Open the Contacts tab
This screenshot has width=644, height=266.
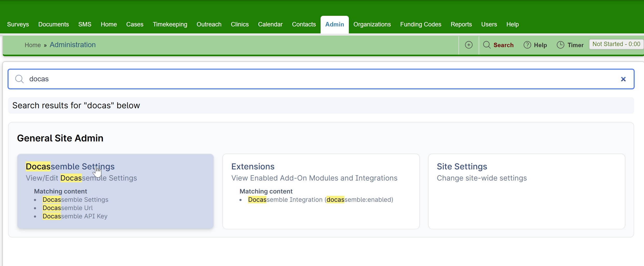coord(304,24)
